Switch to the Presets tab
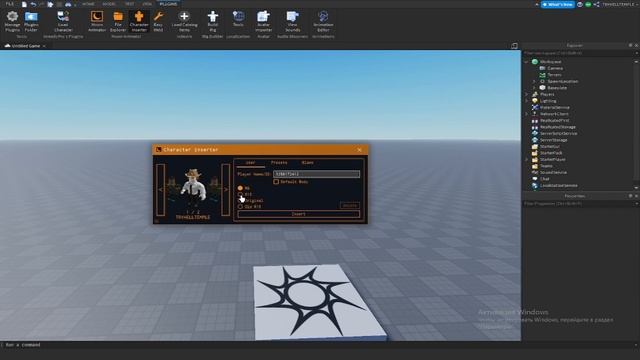The height and width of the screenshot is (360, 640). (x=279, y=162)
